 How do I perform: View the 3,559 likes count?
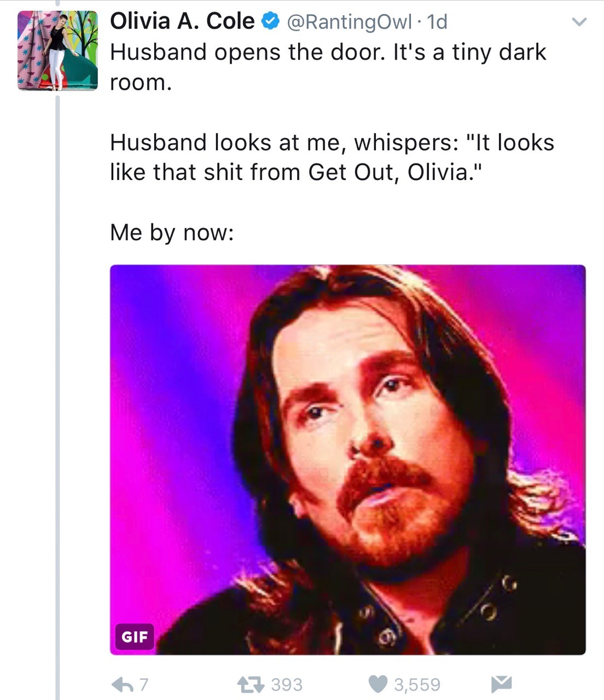click(x=417, y=684)
